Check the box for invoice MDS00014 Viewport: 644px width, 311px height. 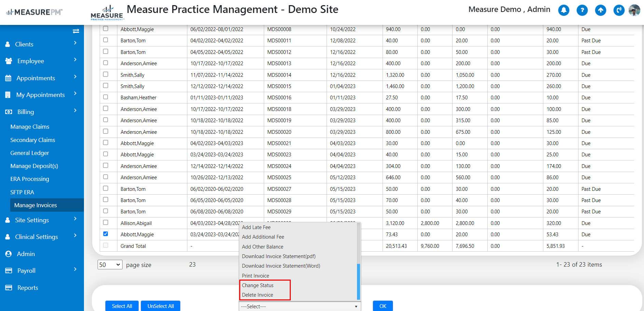click(105, 74)
